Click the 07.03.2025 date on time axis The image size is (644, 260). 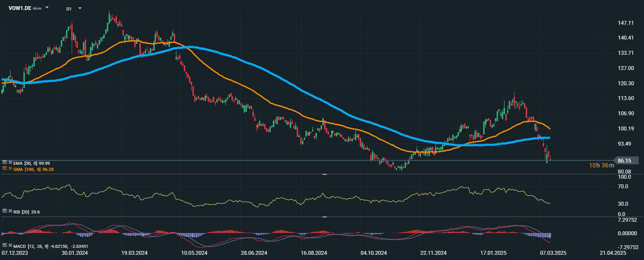pos(553,253)
